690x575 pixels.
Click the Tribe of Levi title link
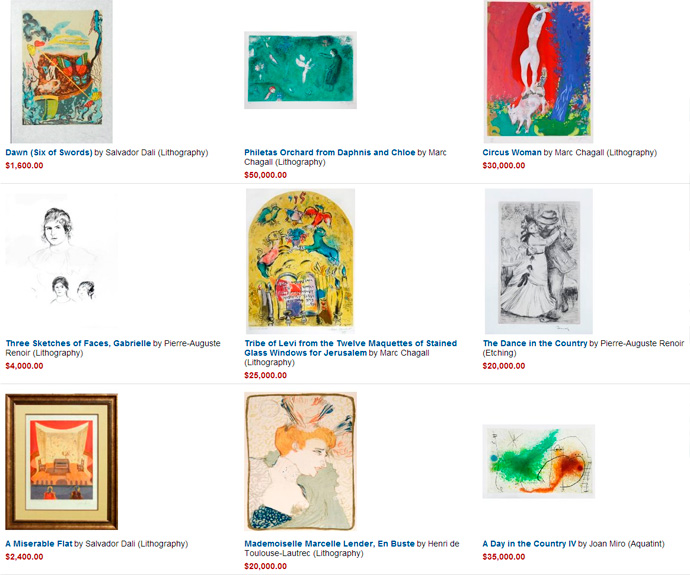(350, 348)
